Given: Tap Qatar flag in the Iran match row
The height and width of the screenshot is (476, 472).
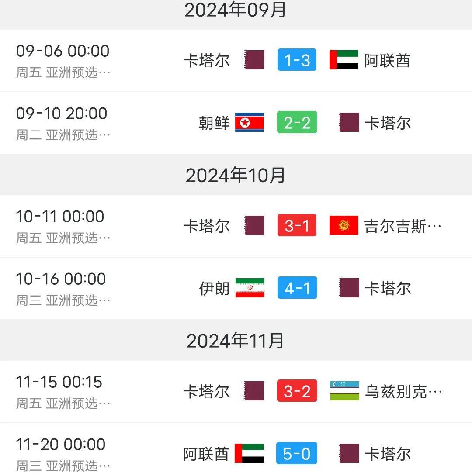Looking at the screenshot, I should (349, 288).
